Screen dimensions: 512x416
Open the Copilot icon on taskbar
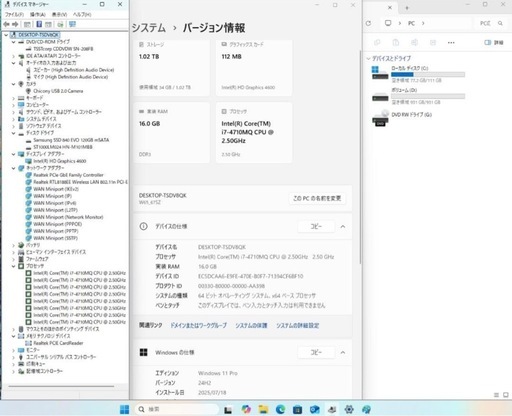246,409
